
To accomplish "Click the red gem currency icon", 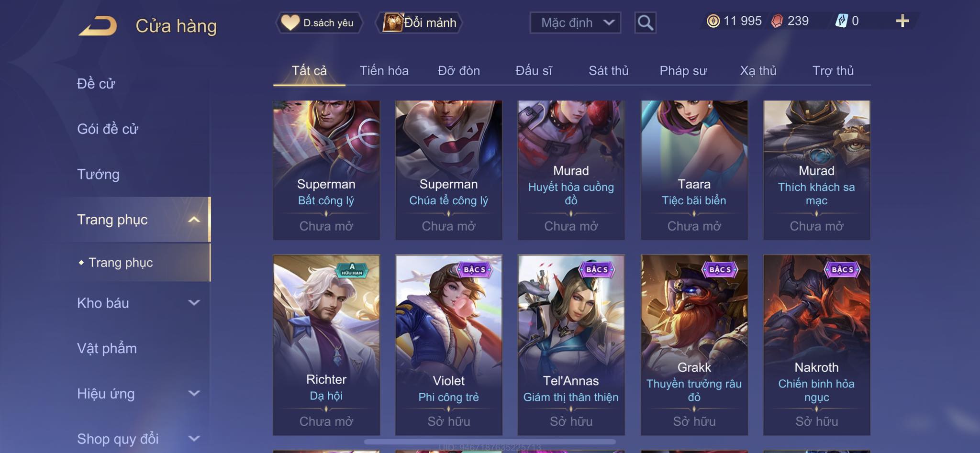I will tap(777, 21).
